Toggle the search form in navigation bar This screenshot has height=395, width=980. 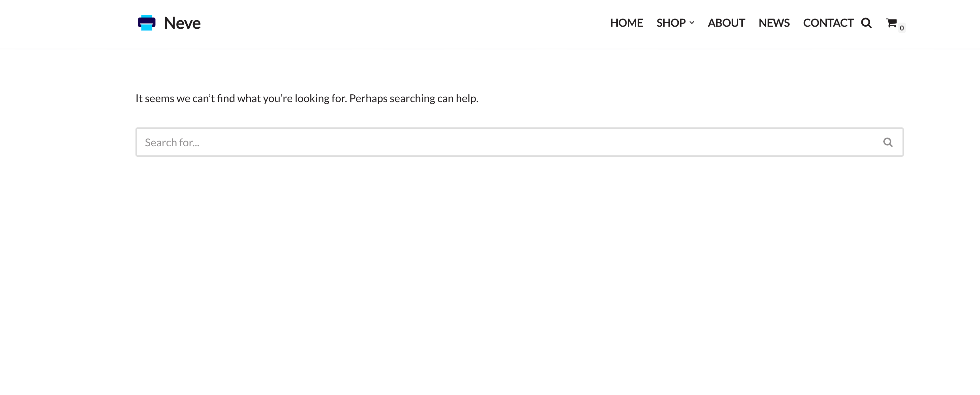click(866, 23)
